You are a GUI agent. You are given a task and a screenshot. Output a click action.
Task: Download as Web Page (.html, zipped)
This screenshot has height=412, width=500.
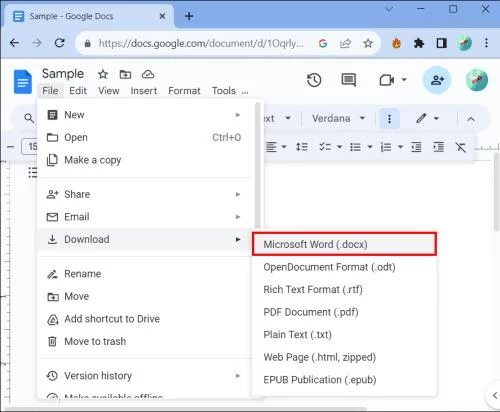pos(344,357)
